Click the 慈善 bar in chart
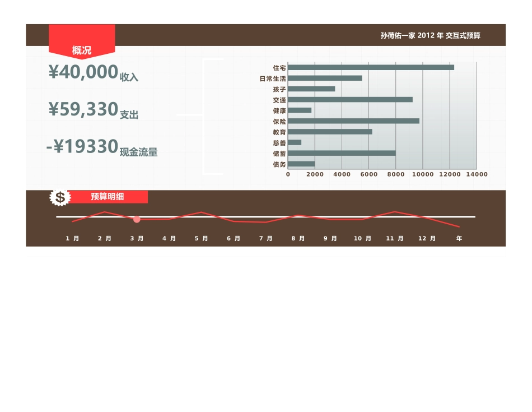This screenshot has height=412, width=532. [x=295, y=142]
